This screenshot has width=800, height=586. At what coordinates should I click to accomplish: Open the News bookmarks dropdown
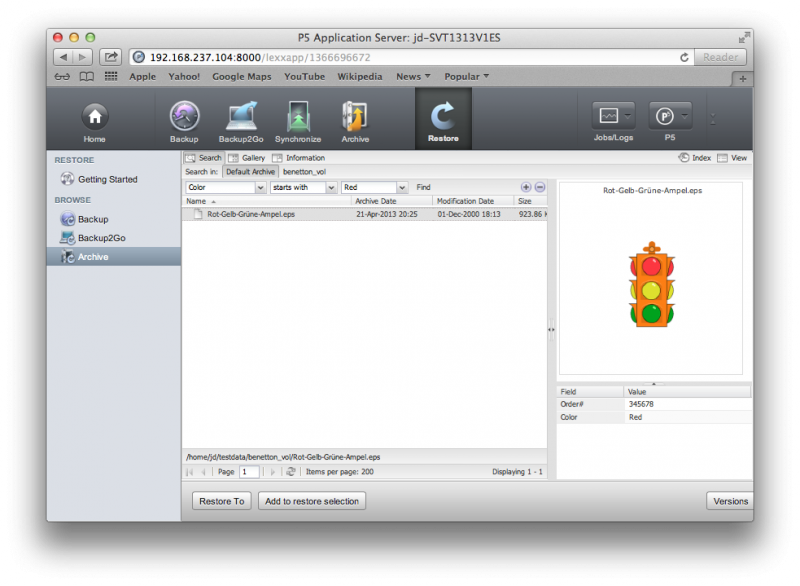click(x=413, y=77)
